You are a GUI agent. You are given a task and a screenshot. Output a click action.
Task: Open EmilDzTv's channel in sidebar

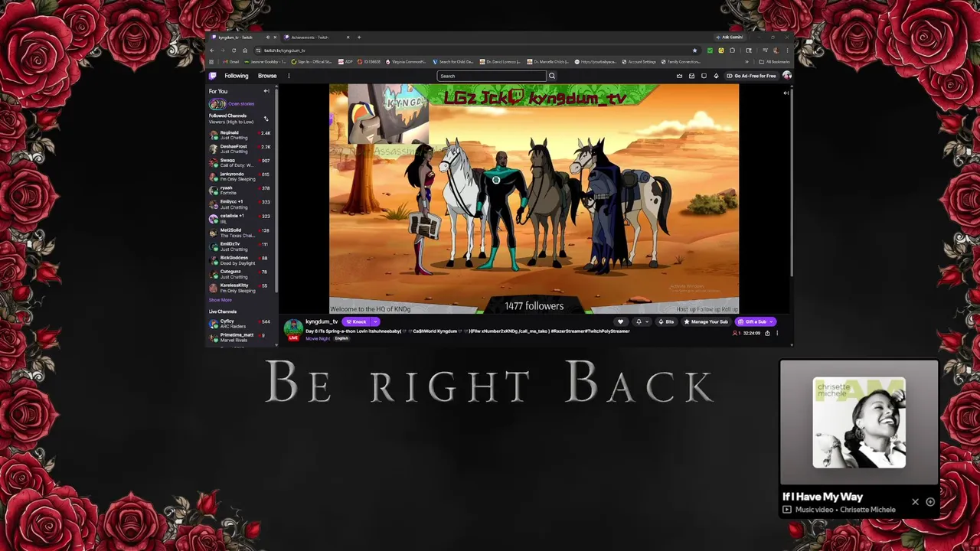point(240,246)
